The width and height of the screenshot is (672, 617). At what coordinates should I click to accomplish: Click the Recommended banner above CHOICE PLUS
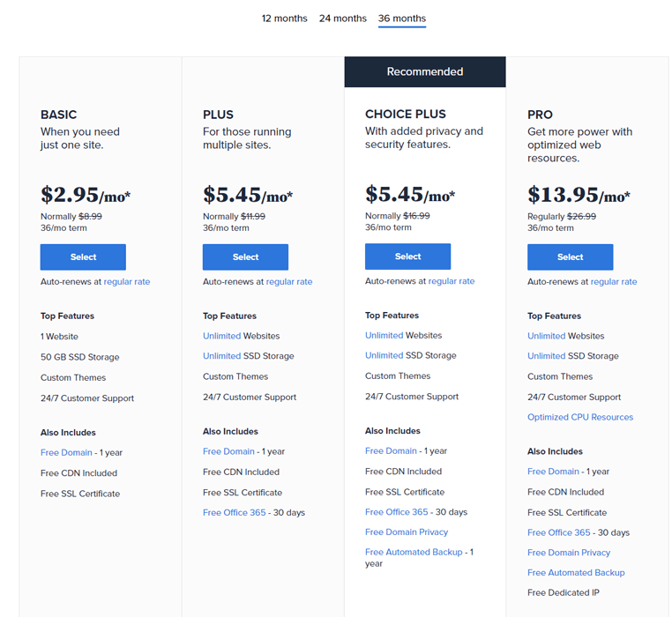pyautogui.click(x=425, y=71)
